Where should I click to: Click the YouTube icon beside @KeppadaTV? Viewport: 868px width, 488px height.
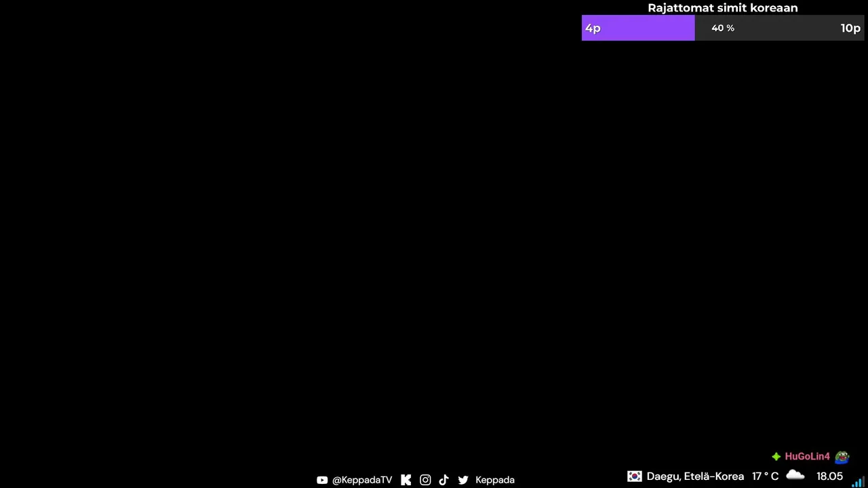coord(322,480)
